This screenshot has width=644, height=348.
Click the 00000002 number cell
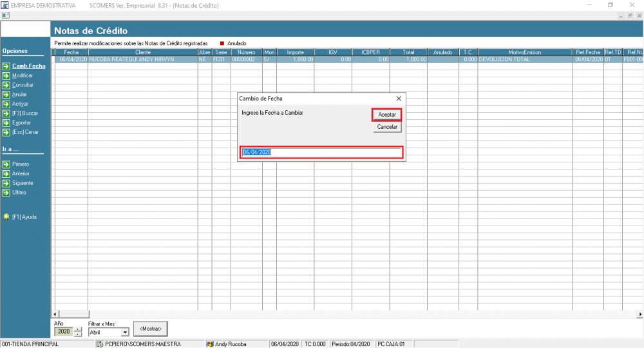247,59
